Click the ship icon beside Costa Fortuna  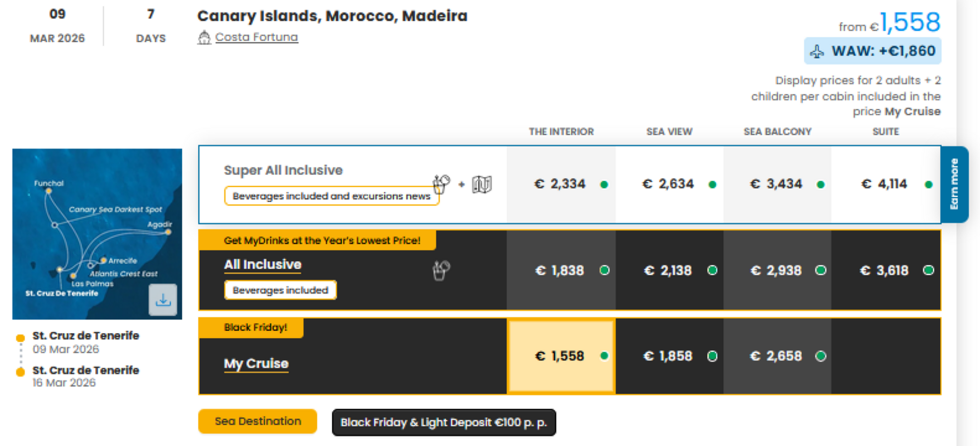pyautogui.click(x=204, y=37)
